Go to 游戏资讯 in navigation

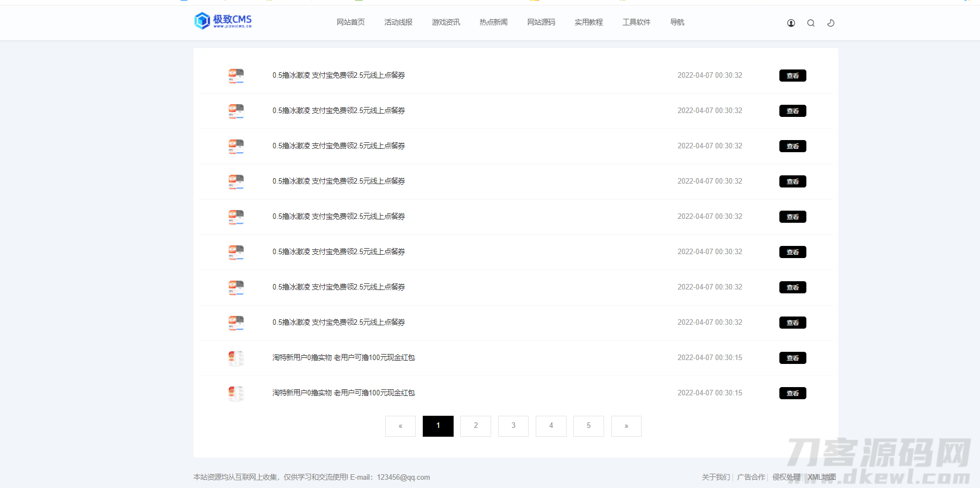coord(446,22)
